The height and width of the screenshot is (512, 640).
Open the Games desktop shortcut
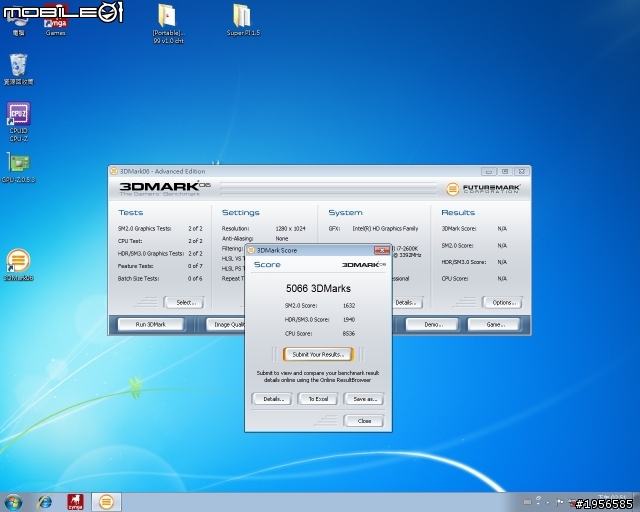pos(56,20)
